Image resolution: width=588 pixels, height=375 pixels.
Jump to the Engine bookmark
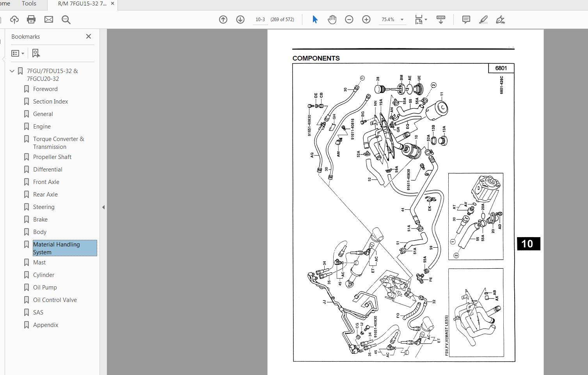(42, 127)
